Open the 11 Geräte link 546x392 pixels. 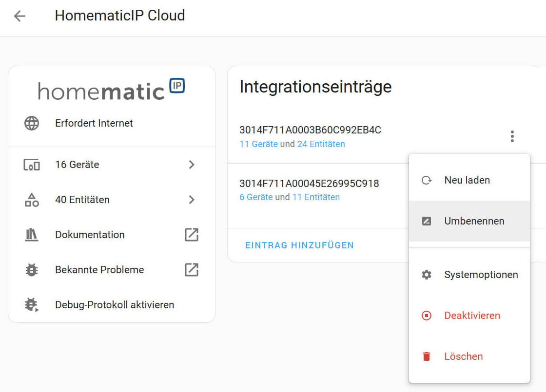(258, 144)
